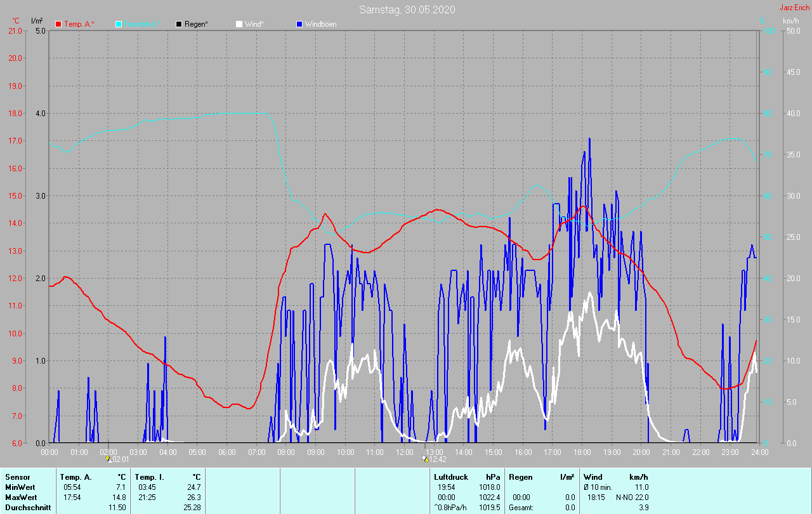Click the 'Wind' table column header
The height and width of the screenshot is (514, 812).
click(x=593, y=477)
